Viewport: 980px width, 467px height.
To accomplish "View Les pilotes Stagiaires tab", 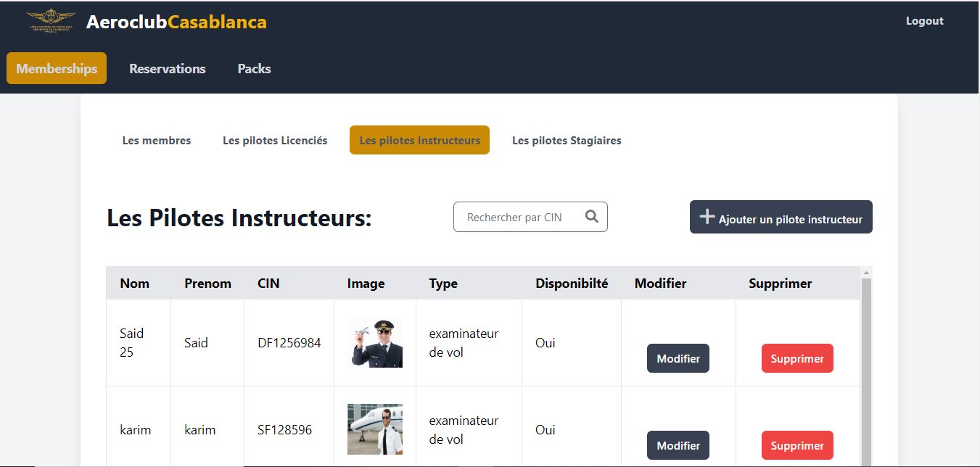I will [567, 141].
